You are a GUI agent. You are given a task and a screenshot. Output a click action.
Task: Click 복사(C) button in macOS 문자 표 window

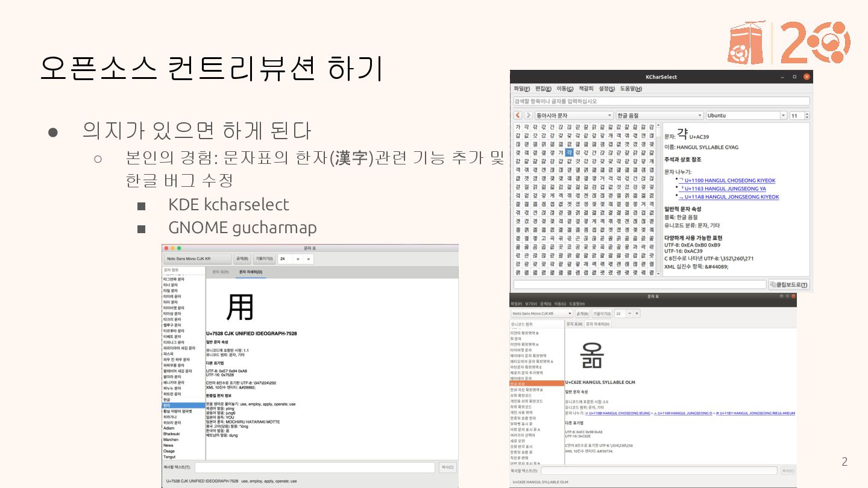coord(447,467)
